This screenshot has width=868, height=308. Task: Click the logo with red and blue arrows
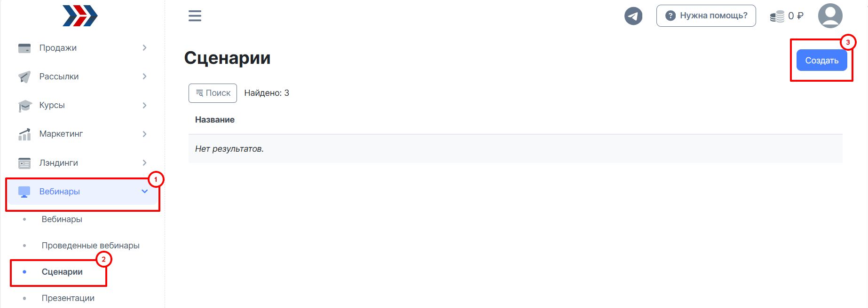(80, 16)
